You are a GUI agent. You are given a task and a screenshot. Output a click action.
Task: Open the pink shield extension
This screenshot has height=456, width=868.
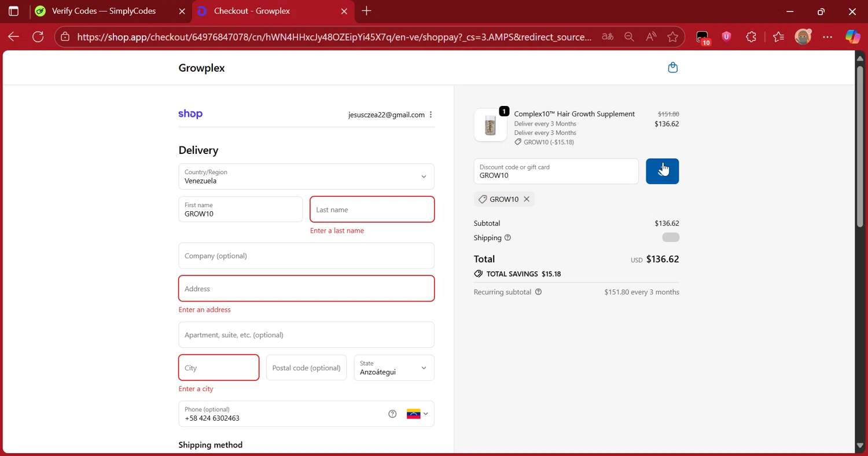coord(726,37)
